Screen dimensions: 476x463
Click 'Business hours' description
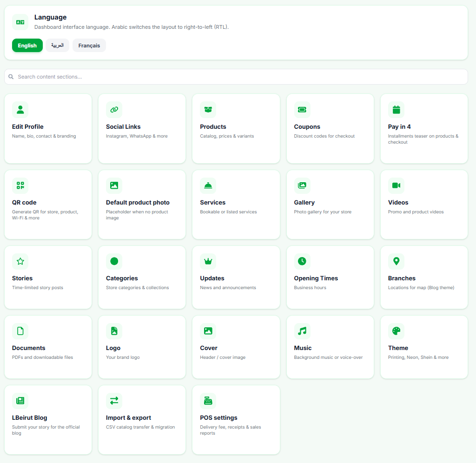(310, 287)
